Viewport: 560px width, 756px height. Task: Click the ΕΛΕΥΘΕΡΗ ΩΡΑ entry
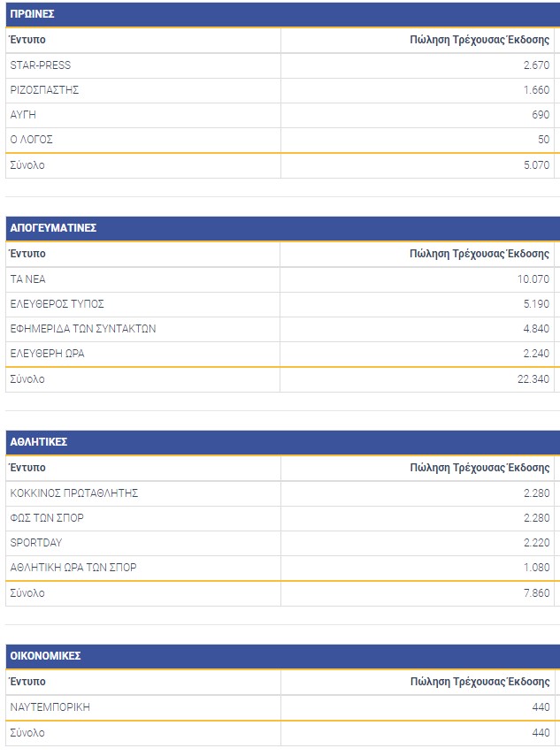(x=48, y=354)
